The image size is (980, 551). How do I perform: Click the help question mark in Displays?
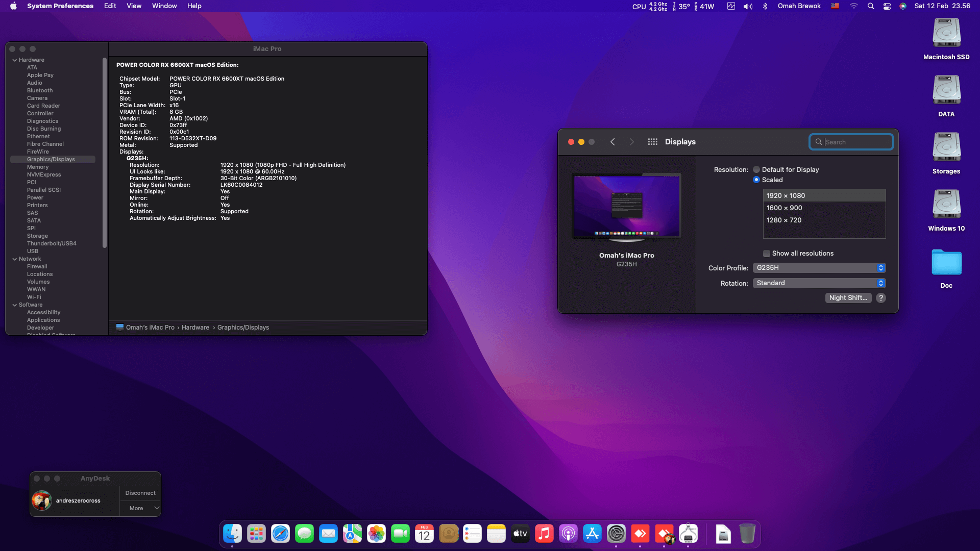(x=881, y=298)
